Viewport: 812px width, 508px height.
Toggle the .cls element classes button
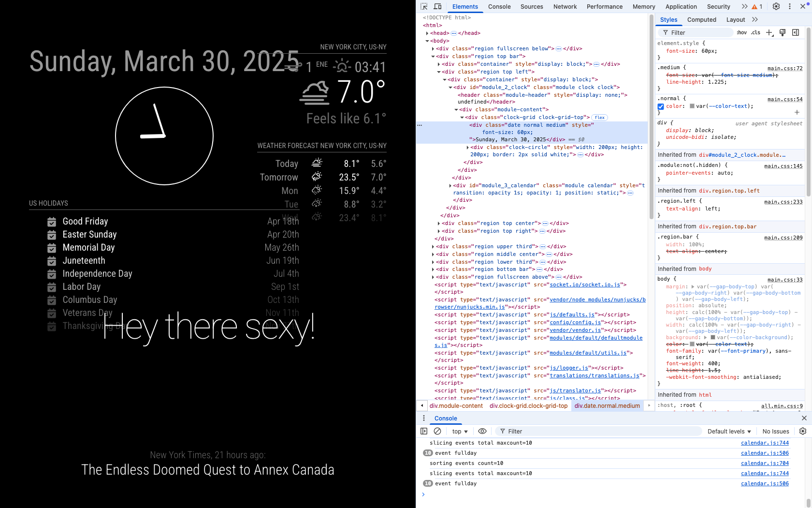point(755,32)
